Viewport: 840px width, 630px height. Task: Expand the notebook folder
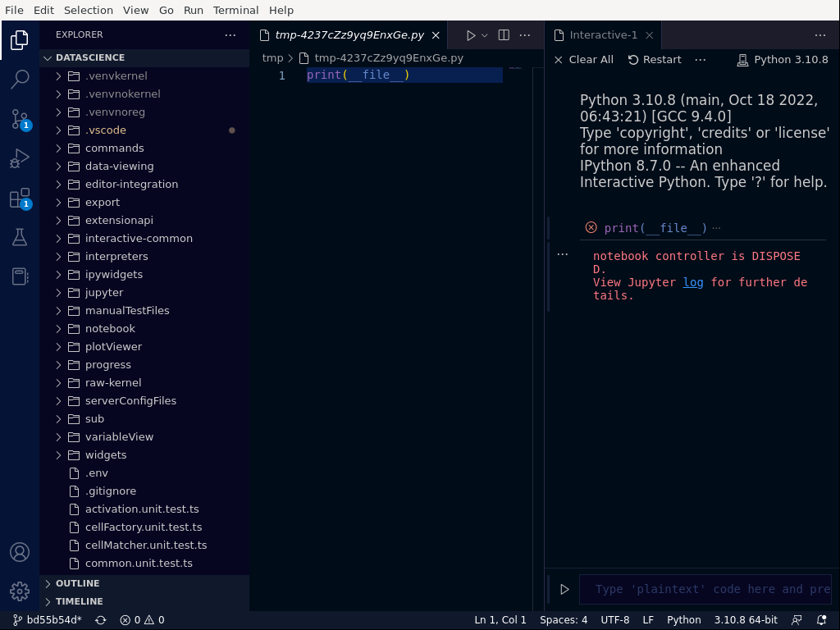144,329
